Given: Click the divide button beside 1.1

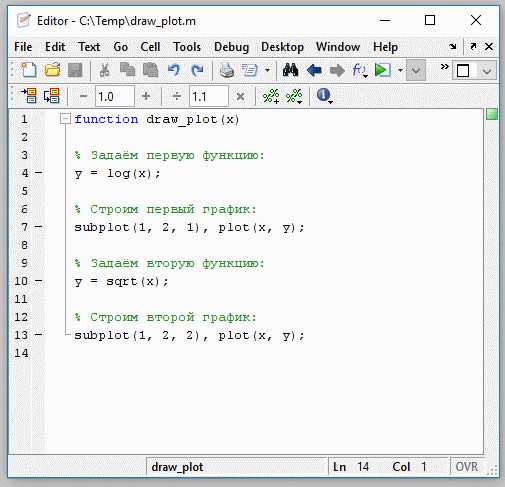Looking at the screenshot, I should [177, 97].
